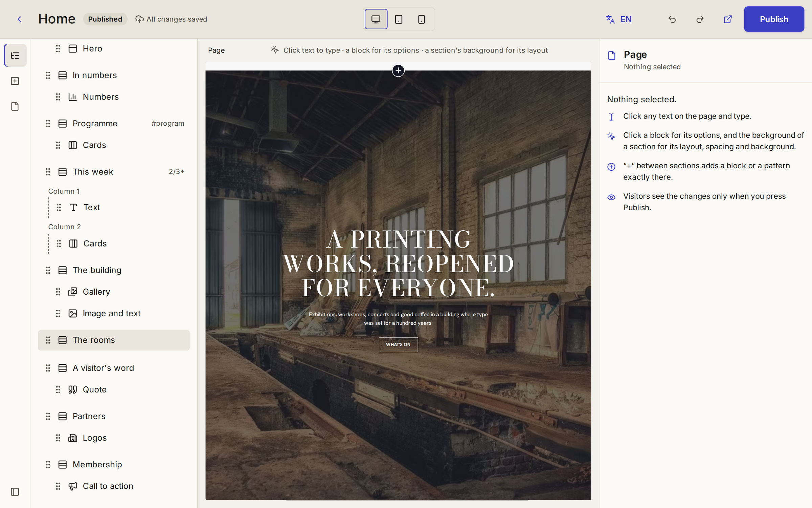The image size is (812, 508).
Task: Click the plus button above the hero
Action: [398, 70]
